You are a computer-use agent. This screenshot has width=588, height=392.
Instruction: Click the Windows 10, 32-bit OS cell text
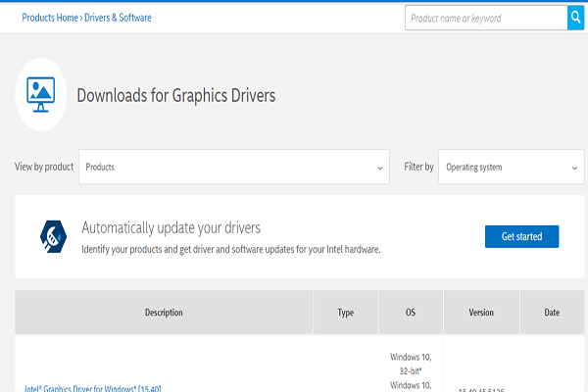(411, 364)
